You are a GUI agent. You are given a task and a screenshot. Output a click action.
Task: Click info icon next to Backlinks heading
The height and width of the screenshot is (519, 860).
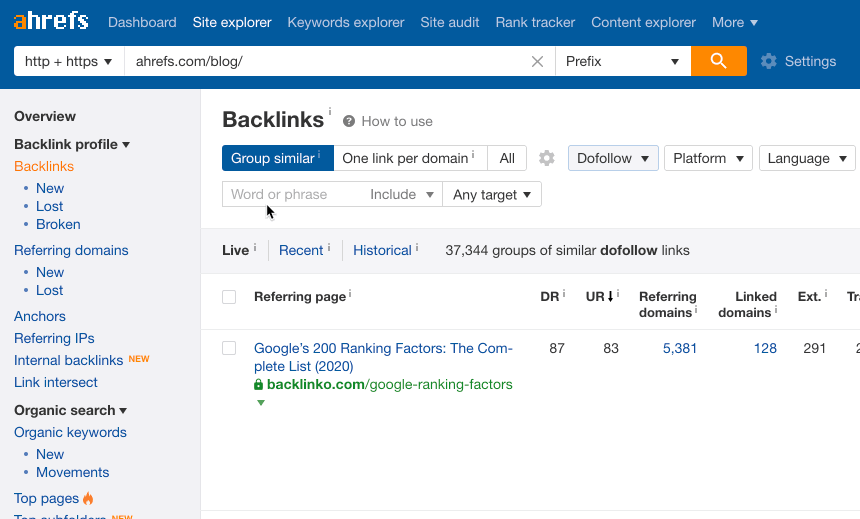(330, 111)
